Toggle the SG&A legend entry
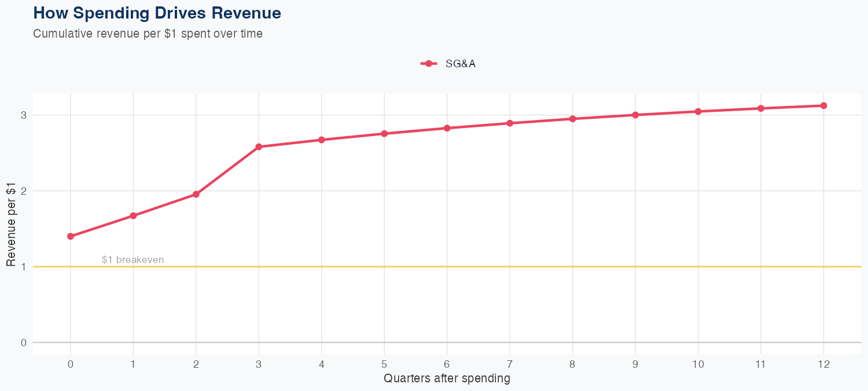 coord(460,64)
